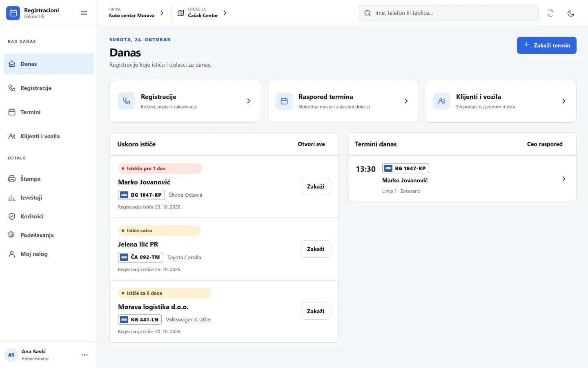Viewport: 588px width, 368px height.
Task: Click the ČA 092-TM license plate
Action: click(140, 257)
